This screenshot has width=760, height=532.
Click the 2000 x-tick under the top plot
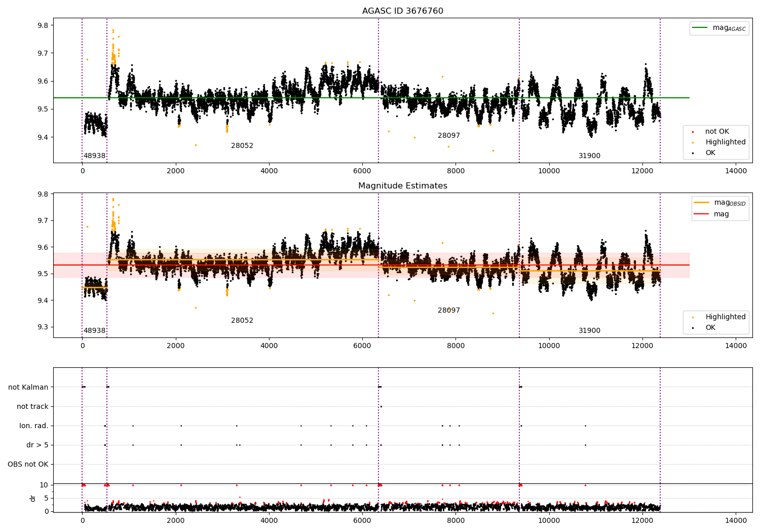tap(175, 171)
